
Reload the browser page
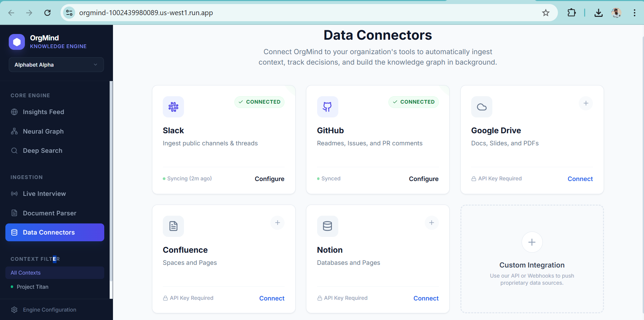[x=47, y=13]
